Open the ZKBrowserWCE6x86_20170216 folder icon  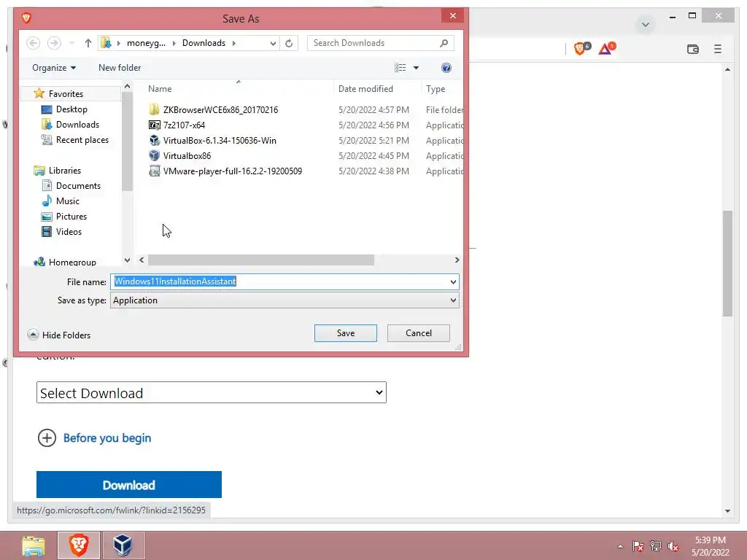pos(154,109)
